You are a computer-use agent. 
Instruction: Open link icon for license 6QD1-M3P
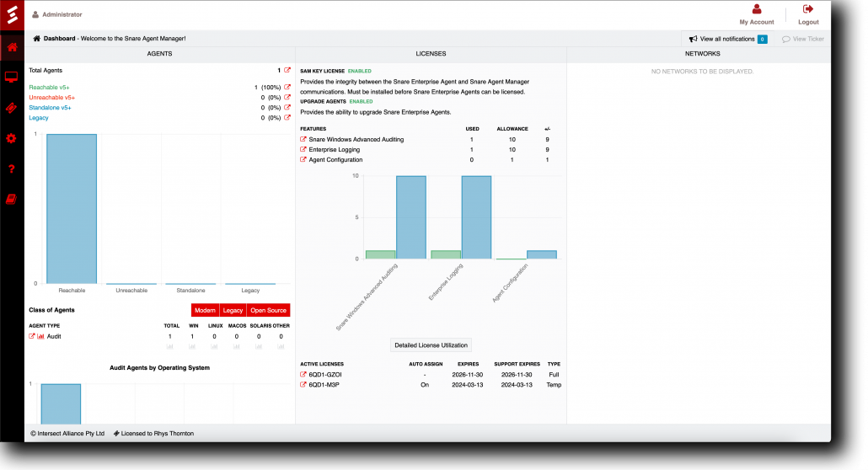tap(303, 384)
